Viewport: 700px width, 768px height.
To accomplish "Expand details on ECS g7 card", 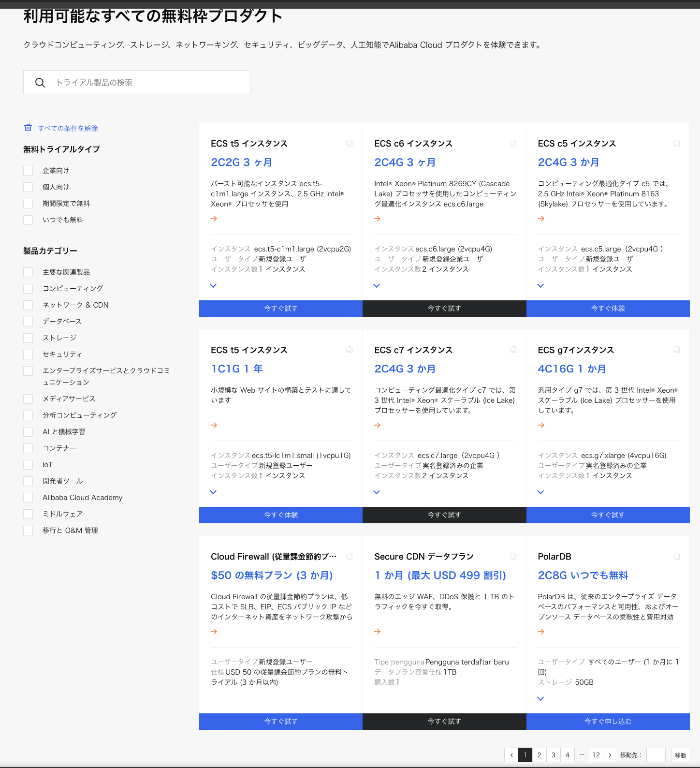I will tap(540, 492).
